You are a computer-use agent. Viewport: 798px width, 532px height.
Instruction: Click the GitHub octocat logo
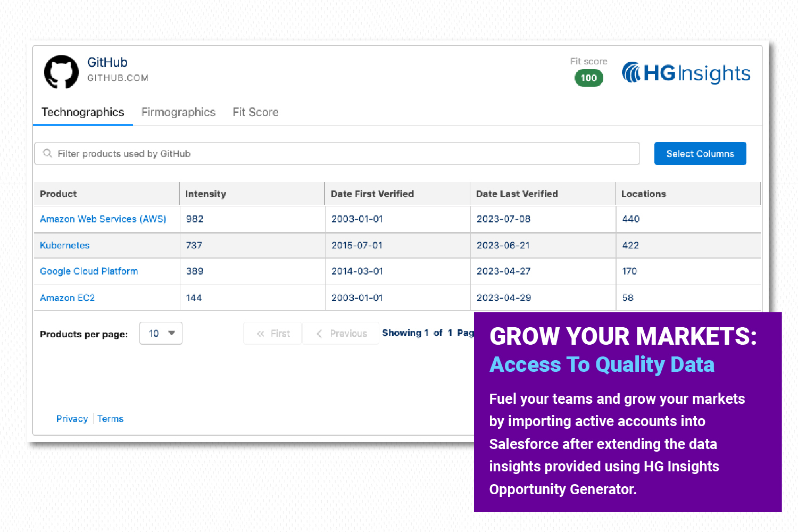point(61,72)
